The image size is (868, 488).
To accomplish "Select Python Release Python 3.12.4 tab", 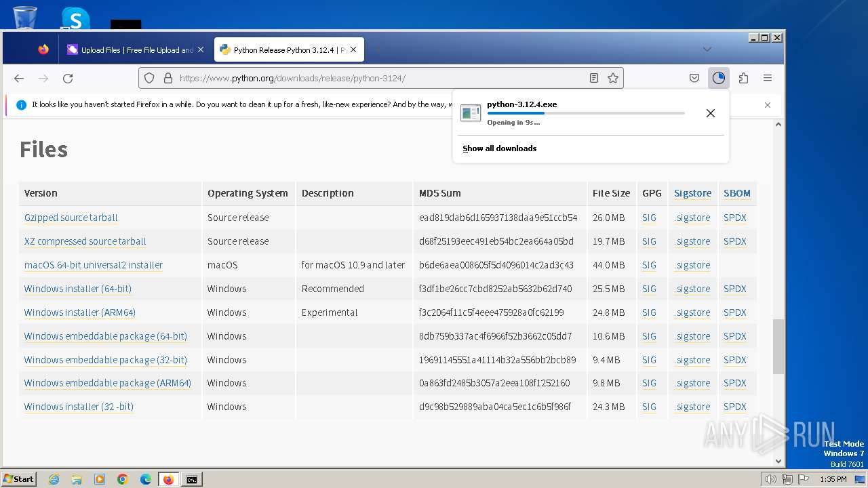I will [290, 49].
